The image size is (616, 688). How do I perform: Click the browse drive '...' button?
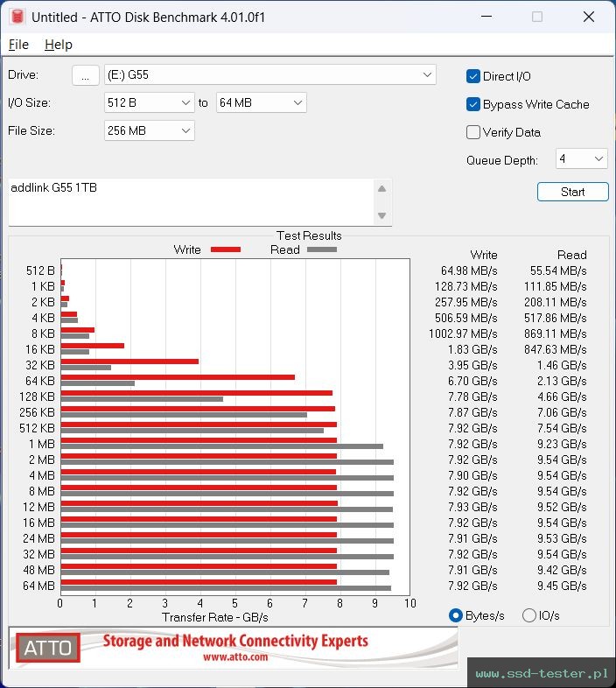[85, 75]
